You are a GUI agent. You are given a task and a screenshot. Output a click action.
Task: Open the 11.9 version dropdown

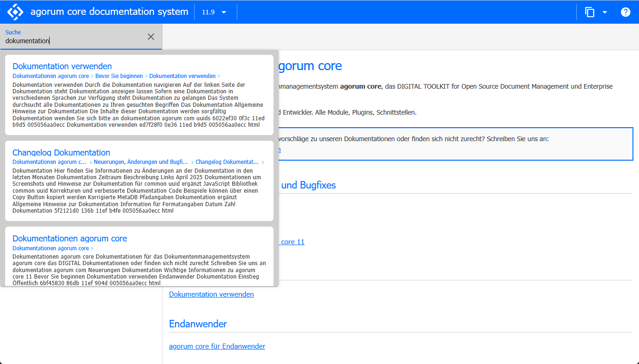[215, 12]
